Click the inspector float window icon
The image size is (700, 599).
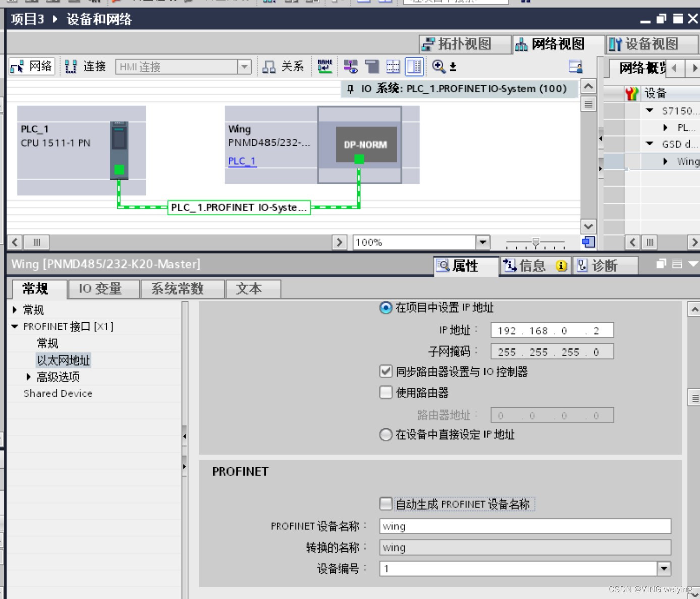(x=661, y=264)
